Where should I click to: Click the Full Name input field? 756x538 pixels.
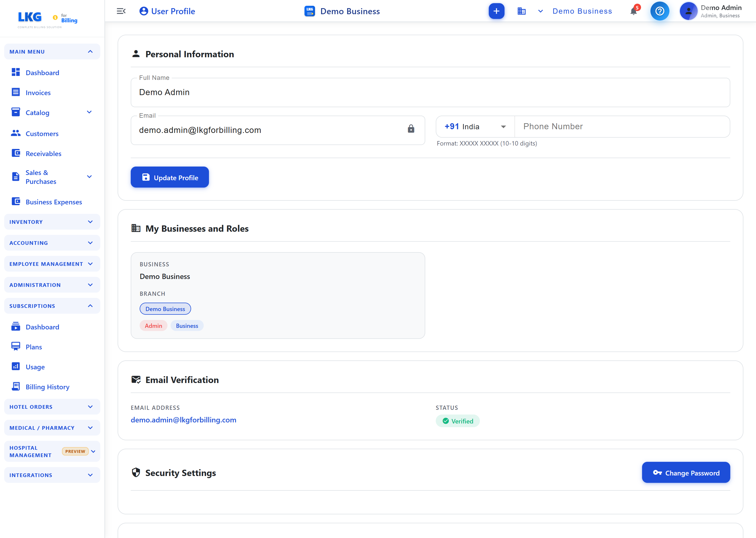click(x=430, y=92)
